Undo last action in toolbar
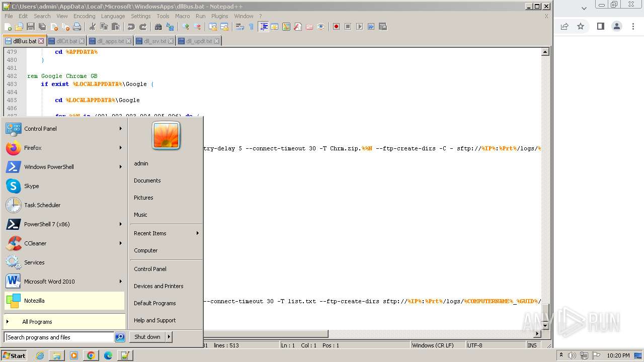 click(x=131, y=27)
